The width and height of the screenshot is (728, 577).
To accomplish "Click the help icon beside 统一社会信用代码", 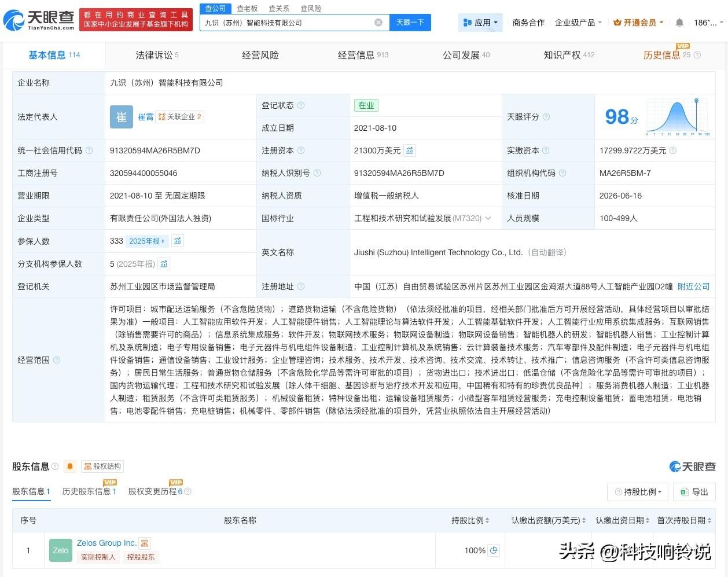I will pyautogui.click(x=89, y=150).
